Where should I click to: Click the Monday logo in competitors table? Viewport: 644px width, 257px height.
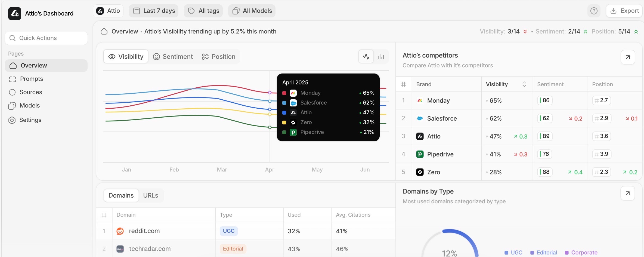click(420, 100)
